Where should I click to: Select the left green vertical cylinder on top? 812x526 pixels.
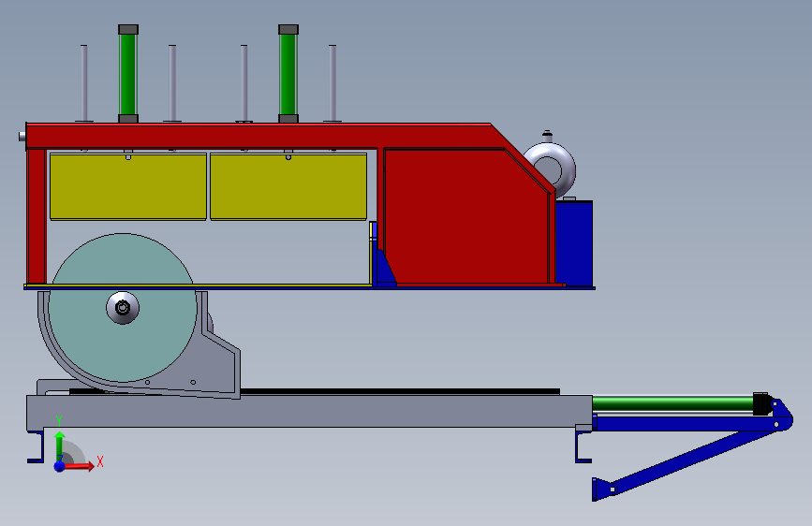(128, 74)
